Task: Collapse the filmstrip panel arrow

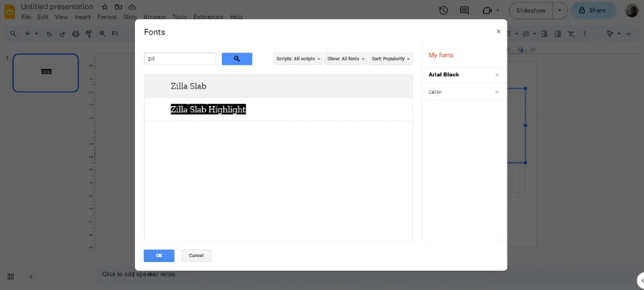Action: coord(30,276)
